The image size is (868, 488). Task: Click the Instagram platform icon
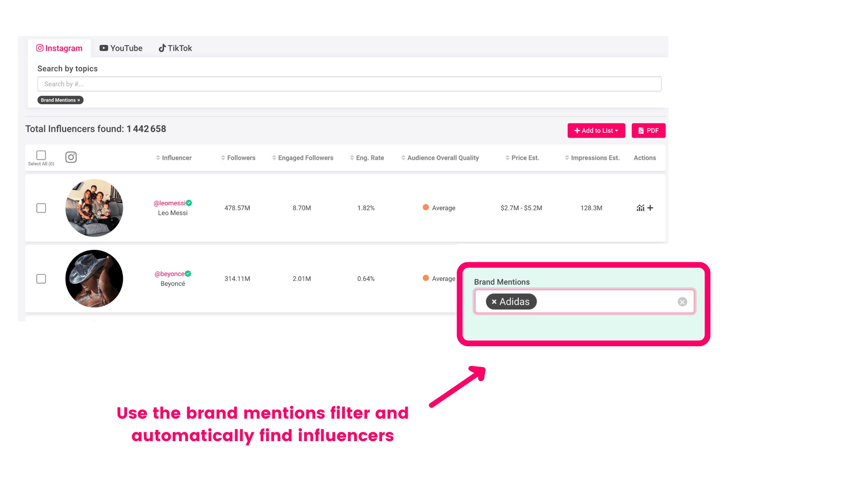pyautogui.click(x=40, y=48)
